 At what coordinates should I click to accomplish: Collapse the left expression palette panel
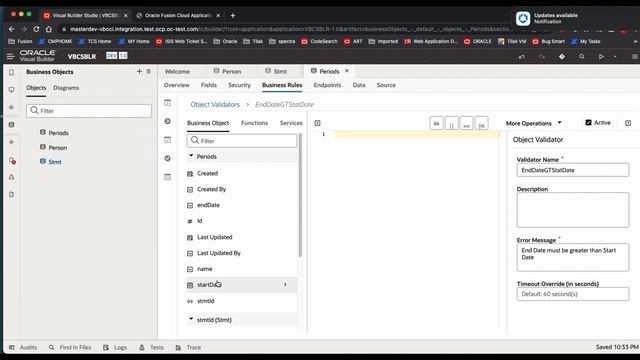tap(317, 123)
